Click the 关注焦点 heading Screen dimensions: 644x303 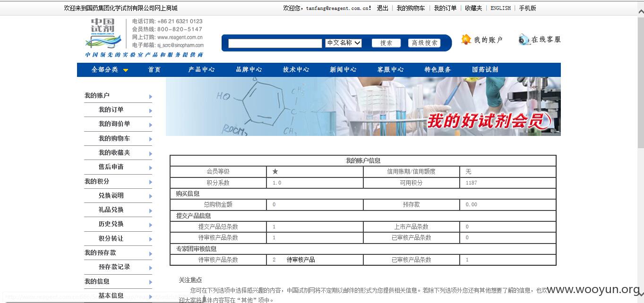point(190,280)
